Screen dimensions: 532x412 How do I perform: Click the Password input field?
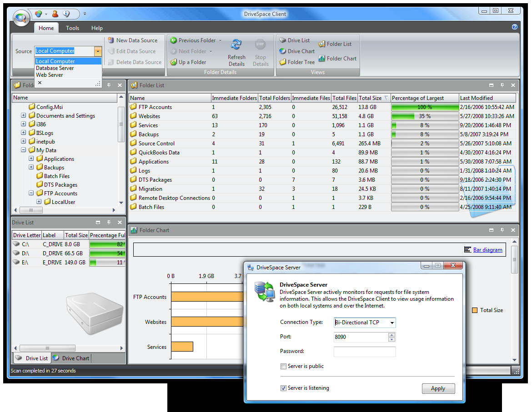365,352
